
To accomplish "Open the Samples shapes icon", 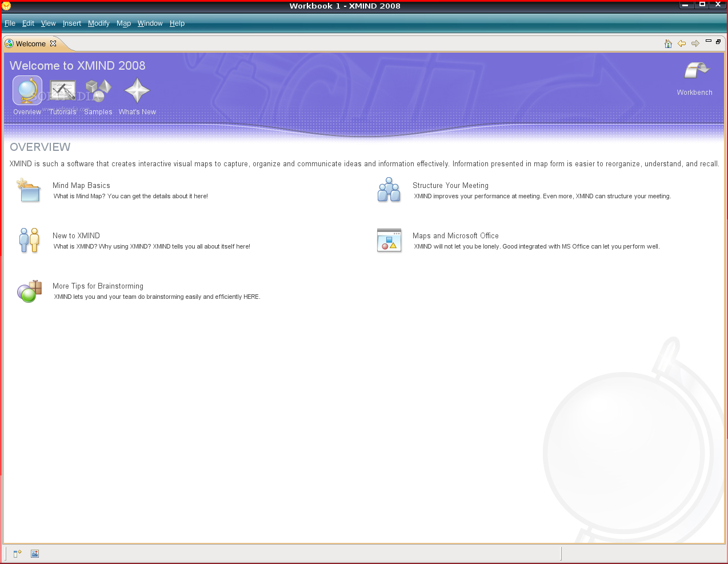I will (98, 90).
